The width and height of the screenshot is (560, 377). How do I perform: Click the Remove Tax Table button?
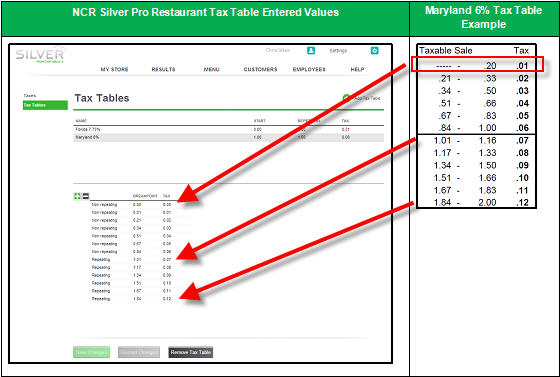click(x=190, y=352)
